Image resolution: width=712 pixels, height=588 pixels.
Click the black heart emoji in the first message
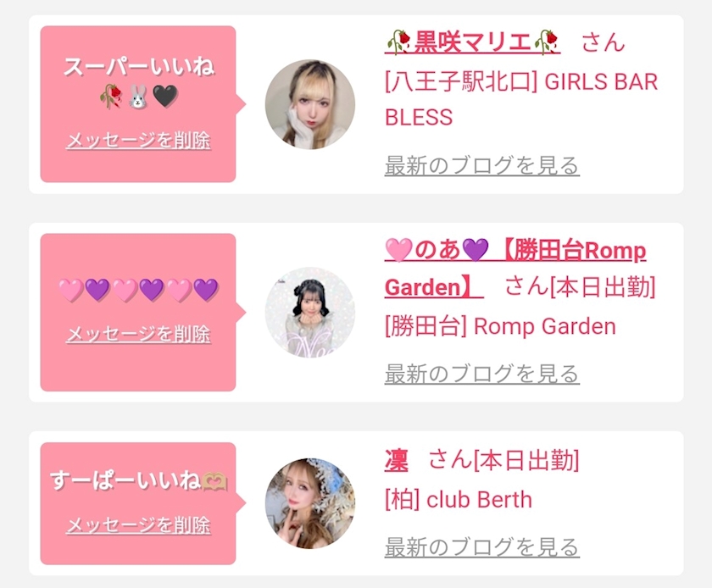166,100
